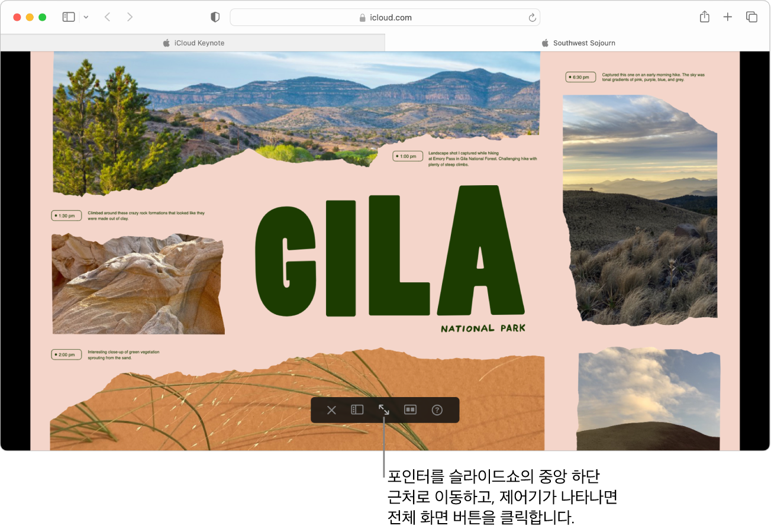Toggle the Safari sidebar
This screenshot has width=771, height=532.
click(69, 17)
